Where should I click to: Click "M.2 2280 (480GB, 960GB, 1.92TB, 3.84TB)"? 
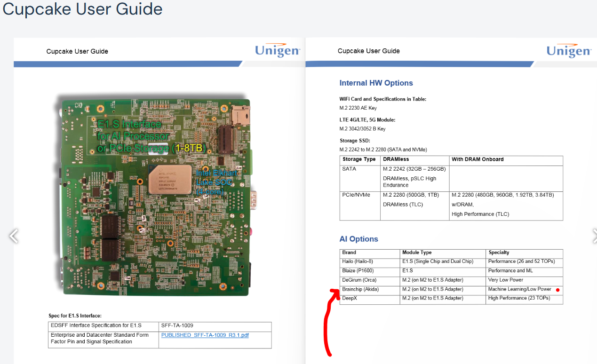(503, 195)
